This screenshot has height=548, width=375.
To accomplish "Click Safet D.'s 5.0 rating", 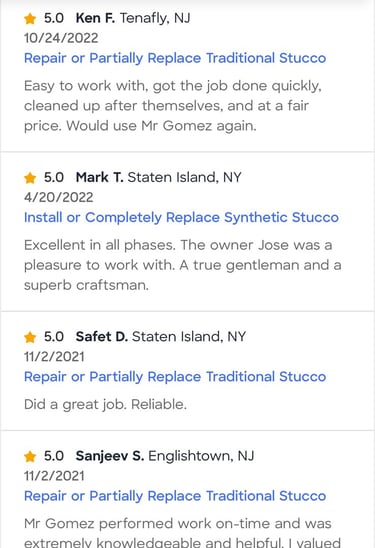I will [x=54, y=337].
